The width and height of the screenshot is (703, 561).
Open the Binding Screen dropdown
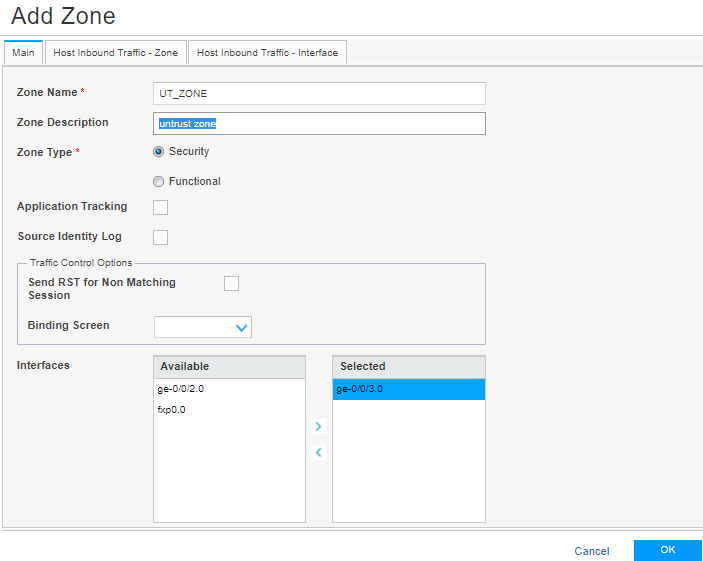(203, 327)
